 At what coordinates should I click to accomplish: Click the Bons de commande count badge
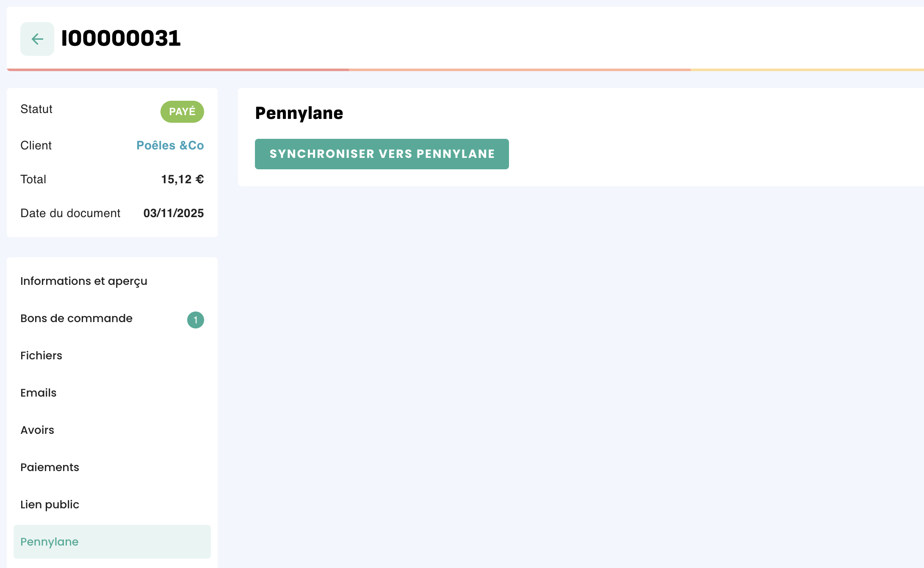[196, 320]
